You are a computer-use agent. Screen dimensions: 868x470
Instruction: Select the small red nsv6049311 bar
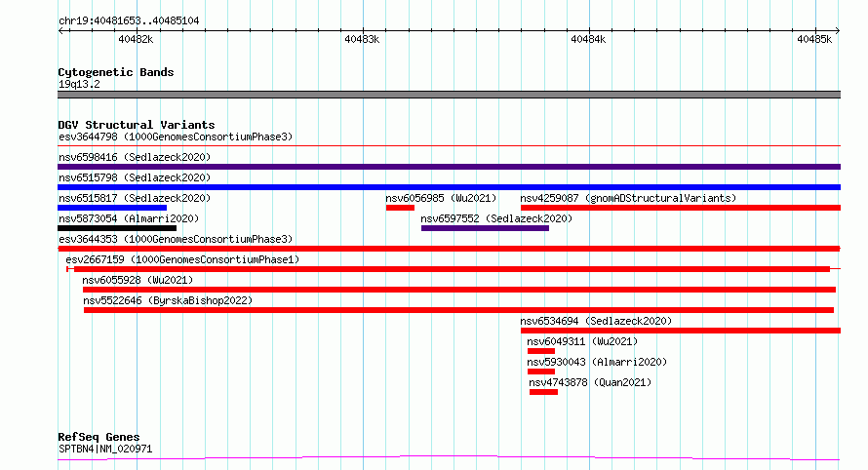[x=541, y=351]
